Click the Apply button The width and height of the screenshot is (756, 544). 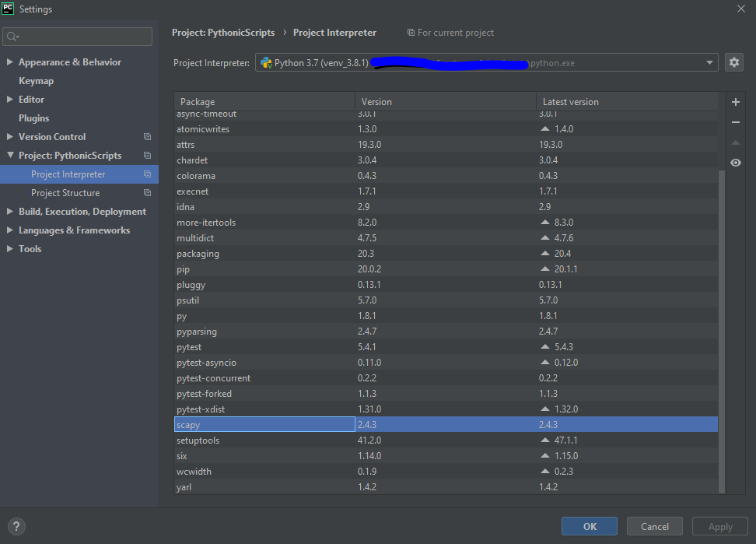click(720, 526)
